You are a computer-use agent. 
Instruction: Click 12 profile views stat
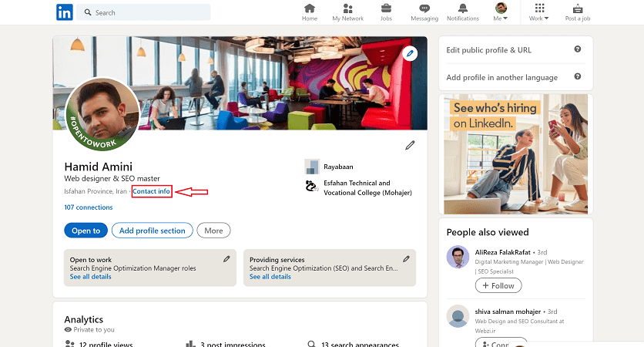pyautogui.click(x=99, y=344)
